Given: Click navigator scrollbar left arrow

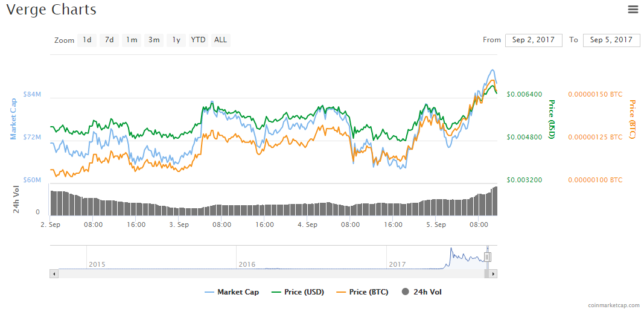Looking at the screenshot, I should point(53,273).
